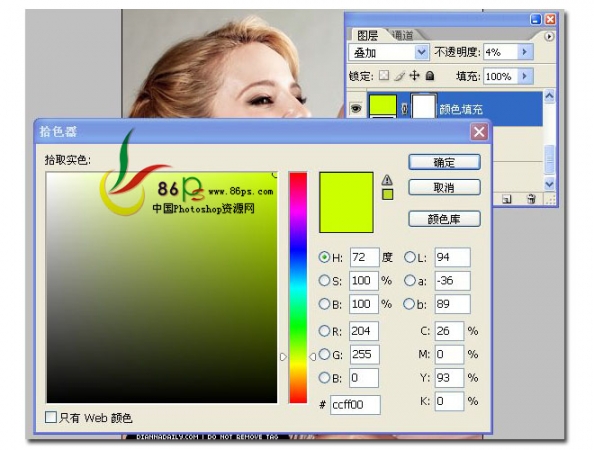The width and height of the screenshot is (594, 450).
Task: Click the out-of-gamut warning triangle icon
Action: (387, 180)
